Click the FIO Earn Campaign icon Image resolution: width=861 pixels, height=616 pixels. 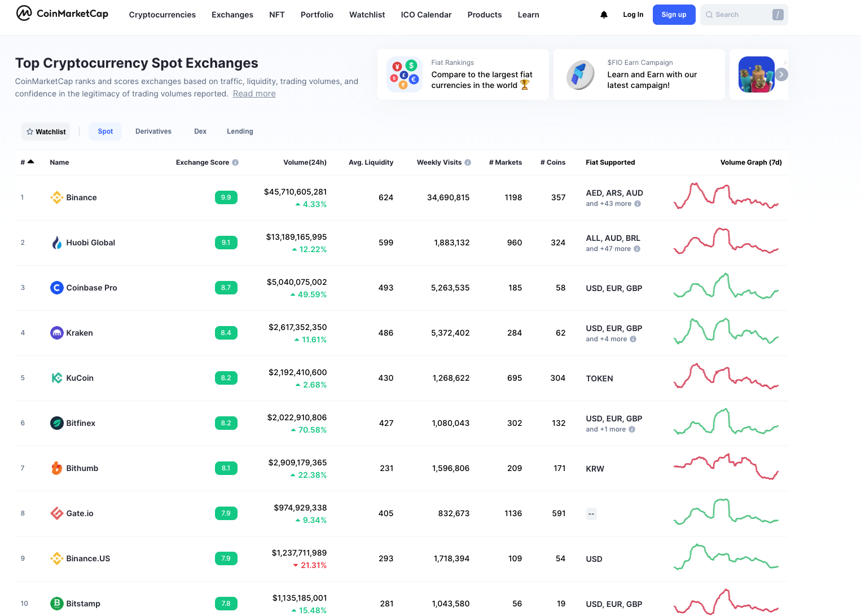tap(581, 74)
